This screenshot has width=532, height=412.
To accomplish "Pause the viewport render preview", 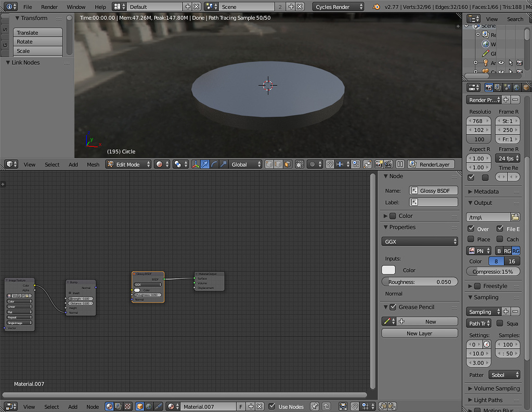I will (400, 164).
